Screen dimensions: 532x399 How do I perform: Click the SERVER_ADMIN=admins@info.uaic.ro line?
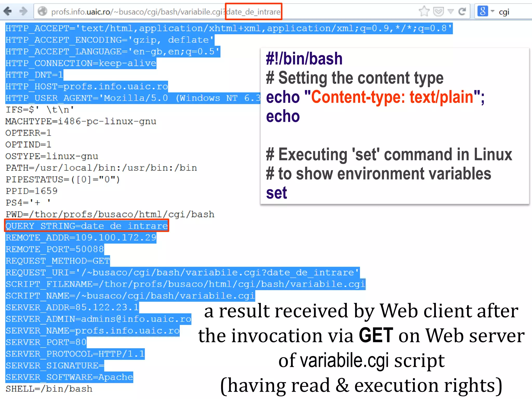(98, 319)
